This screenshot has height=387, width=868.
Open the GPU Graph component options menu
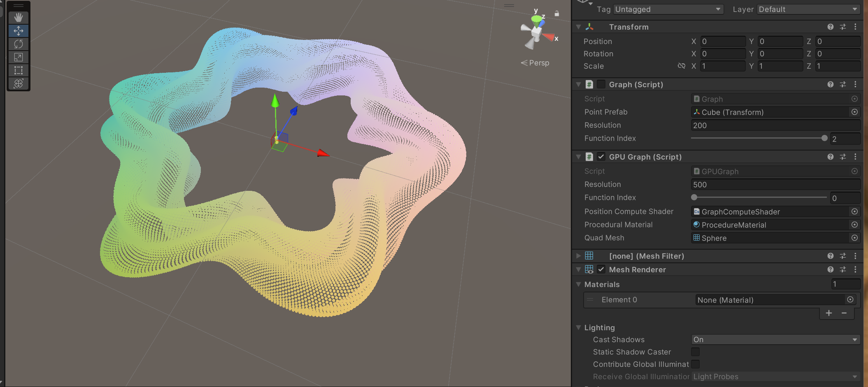[x=855, y=157]
